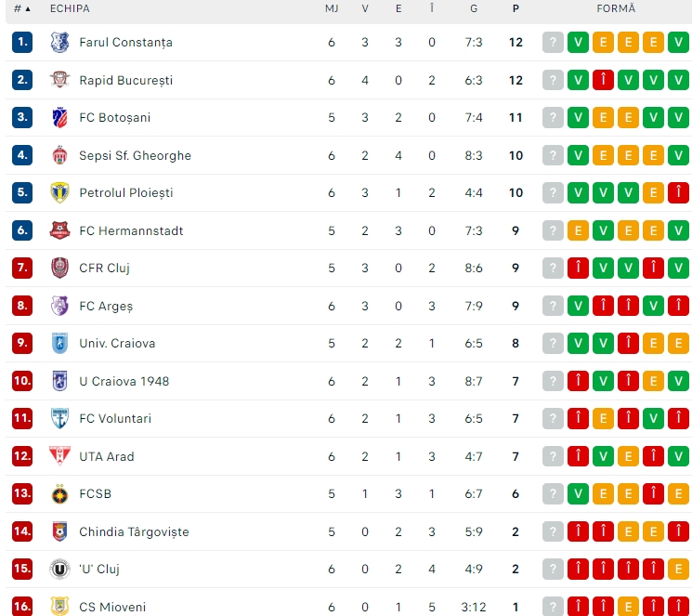
Task: Click the Rapid București team crest
Action: [x=60, y=80]
